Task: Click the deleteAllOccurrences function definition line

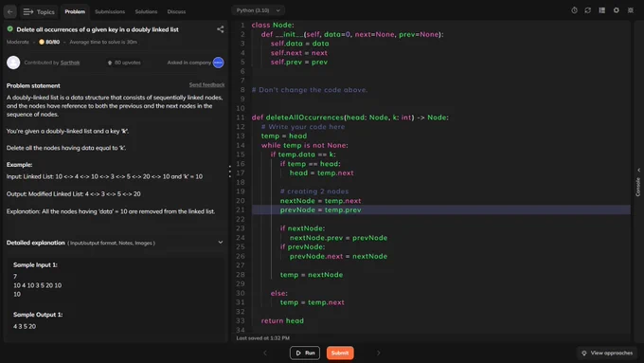Action: coord(349,118)
